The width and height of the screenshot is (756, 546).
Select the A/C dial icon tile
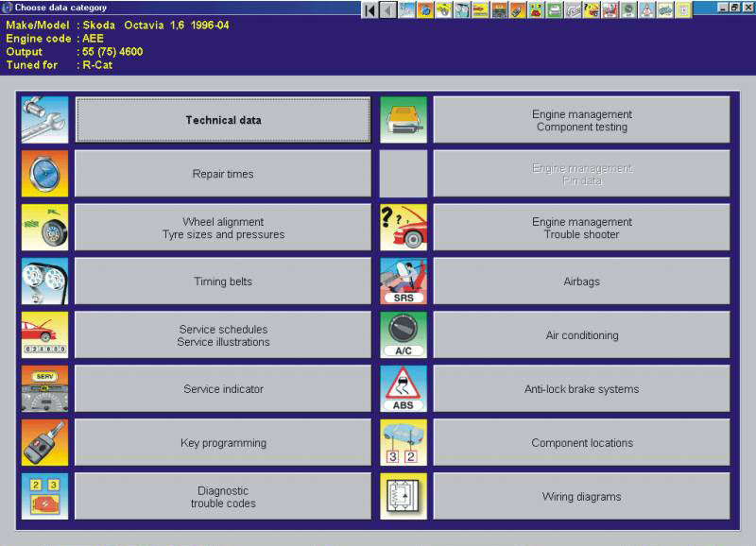coord(404,335)
